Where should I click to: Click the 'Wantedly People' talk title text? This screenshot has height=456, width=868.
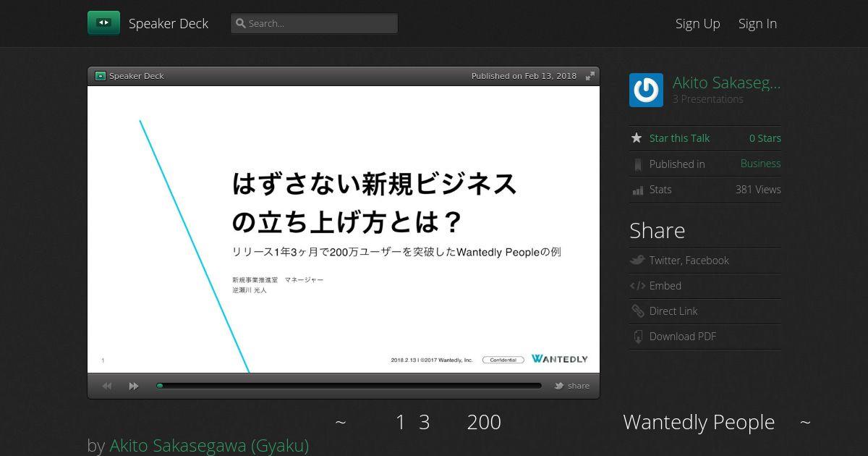(699, 422)
